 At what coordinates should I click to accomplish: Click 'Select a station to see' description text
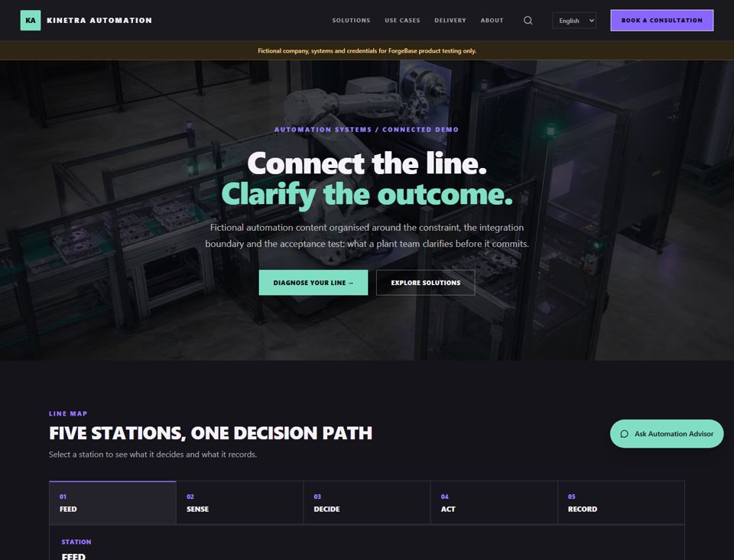153,455
